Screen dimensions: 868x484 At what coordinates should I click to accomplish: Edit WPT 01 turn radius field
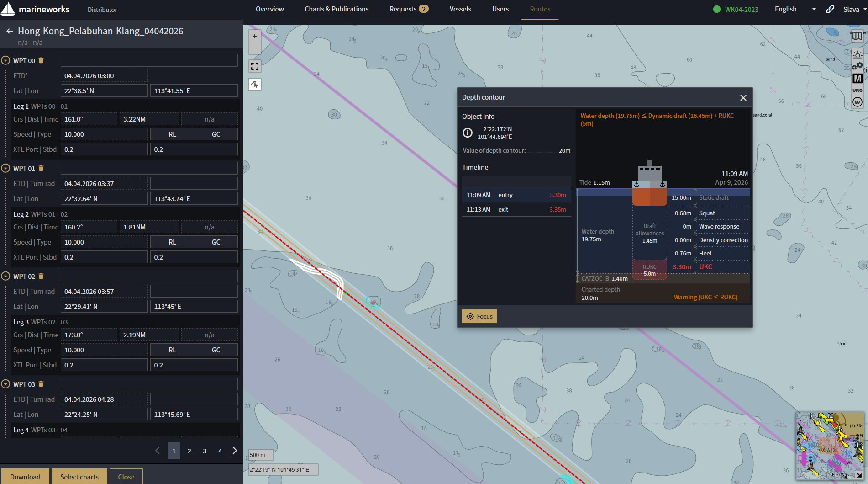[x=194, y=184]
